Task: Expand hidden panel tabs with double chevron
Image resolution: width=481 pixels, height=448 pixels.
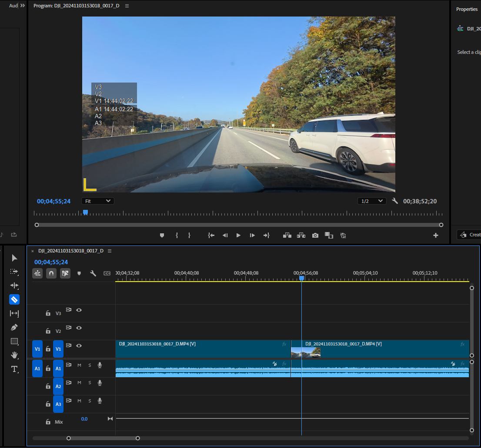Action: [23, 6]
